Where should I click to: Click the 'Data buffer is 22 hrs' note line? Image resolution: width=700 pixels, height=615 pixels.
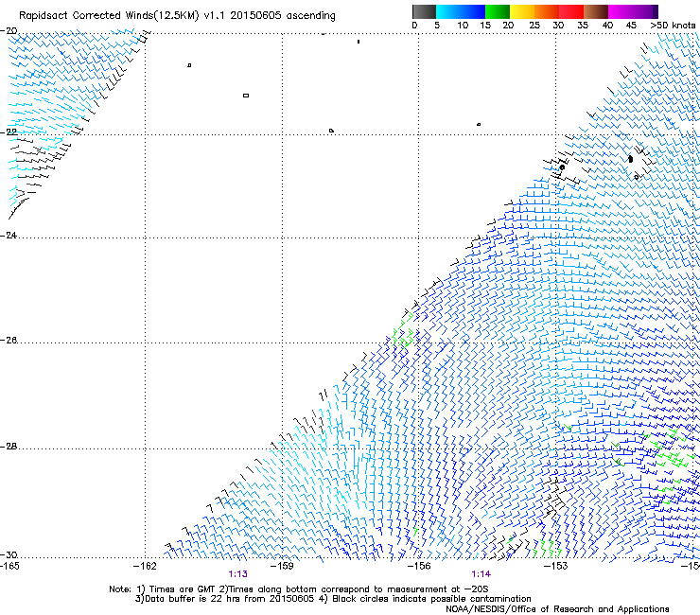point(333,599)
